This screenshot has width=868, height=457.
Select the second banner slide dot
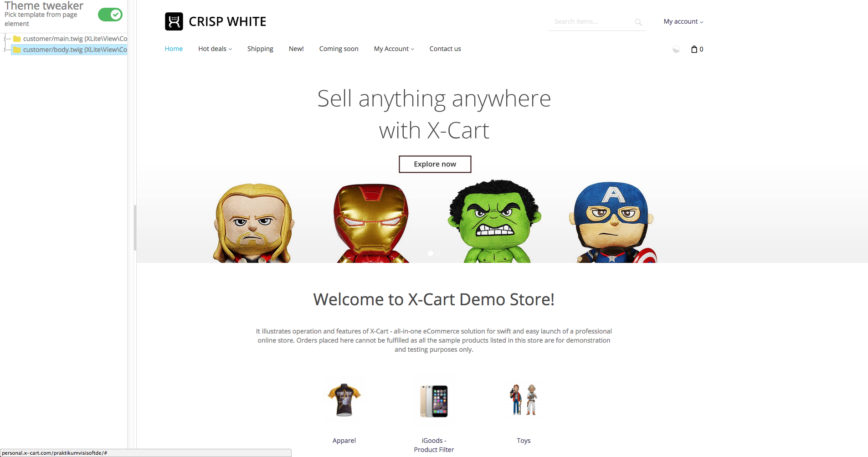point(437,253)
